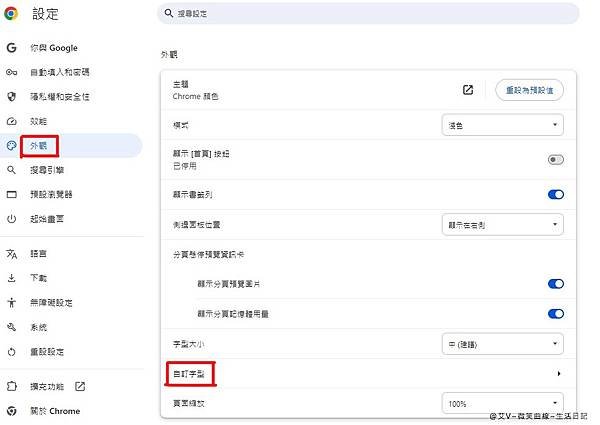Click the palette icon for 外觀
This screenshot has height=425, width=600.
click(x=11, y=145)
